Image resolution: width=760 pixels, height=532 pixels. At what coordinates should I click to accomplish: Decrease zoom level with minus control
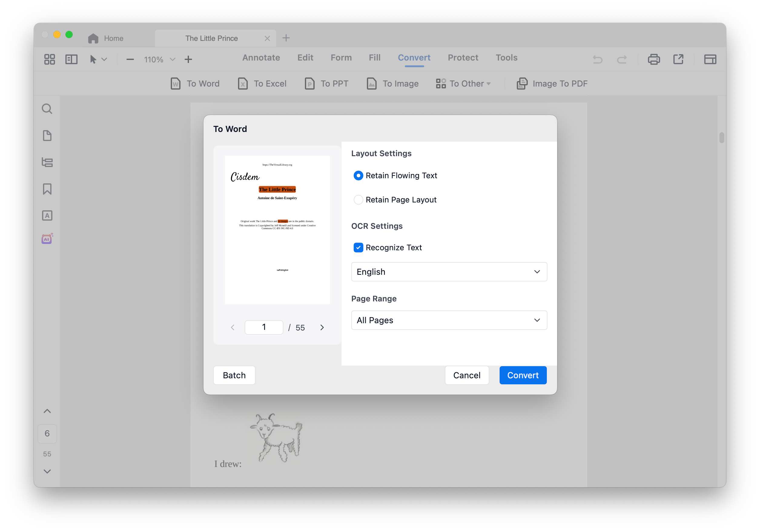tap(130, 59)
